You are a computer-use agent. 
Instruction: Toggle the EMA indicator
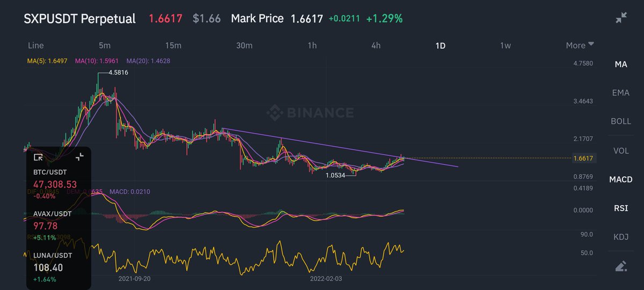(x=621, y=93)
